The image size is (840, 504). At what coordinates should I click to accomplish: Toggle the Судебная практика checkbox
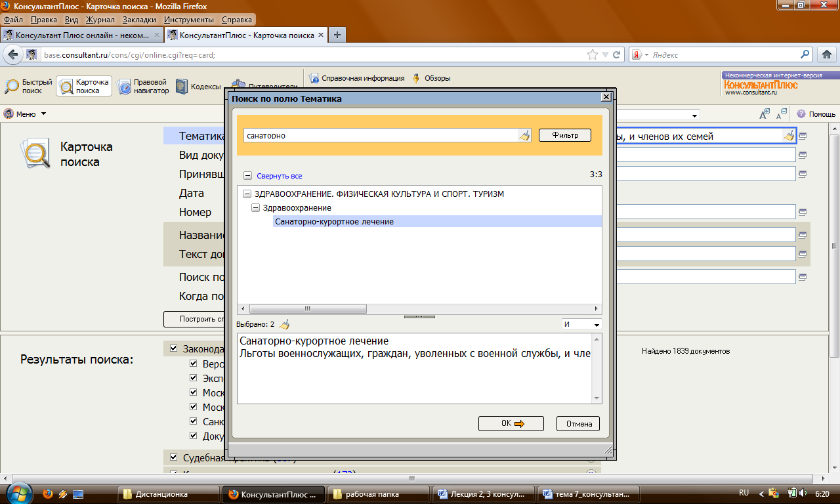pyautogui.click(x=173, y=457)
